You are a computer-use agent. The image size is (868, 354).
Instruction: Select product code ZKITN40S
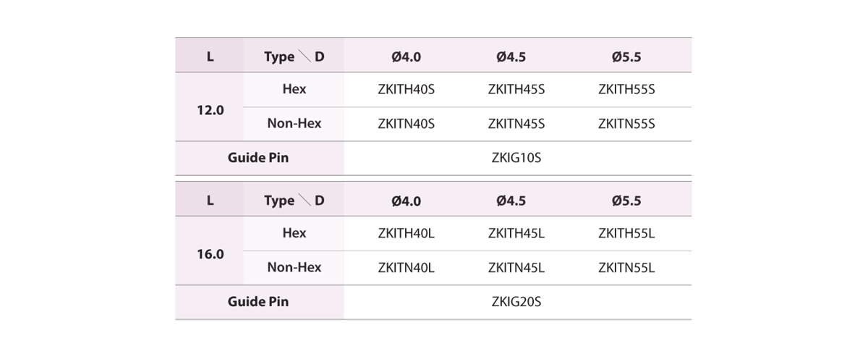(x=406, y=124)
